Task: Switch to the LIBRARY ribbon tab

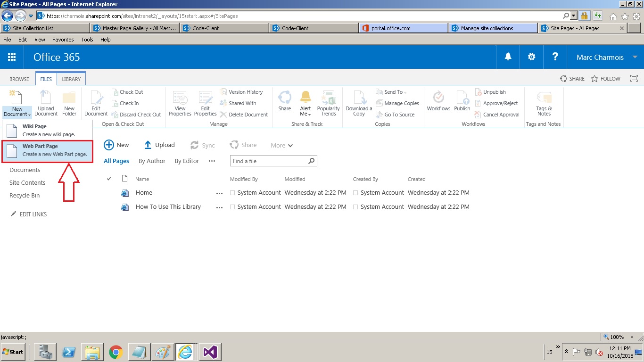Action: (71, 79)
